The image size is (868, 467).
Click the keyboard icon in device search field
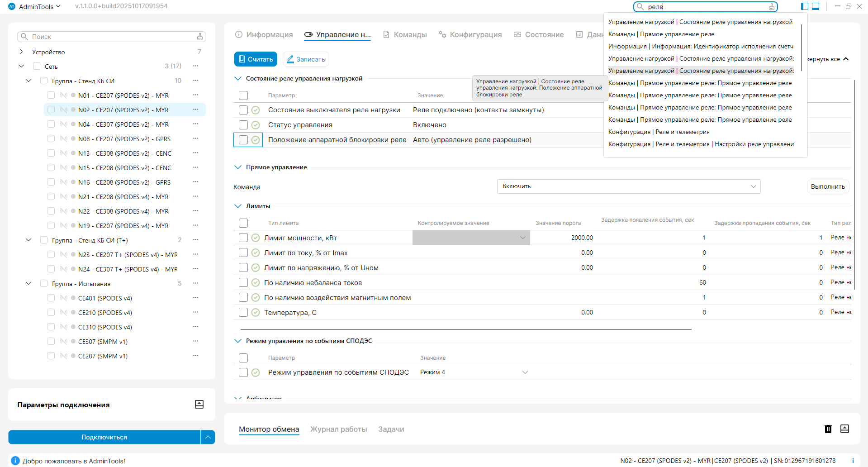click(x=199, y=37)
